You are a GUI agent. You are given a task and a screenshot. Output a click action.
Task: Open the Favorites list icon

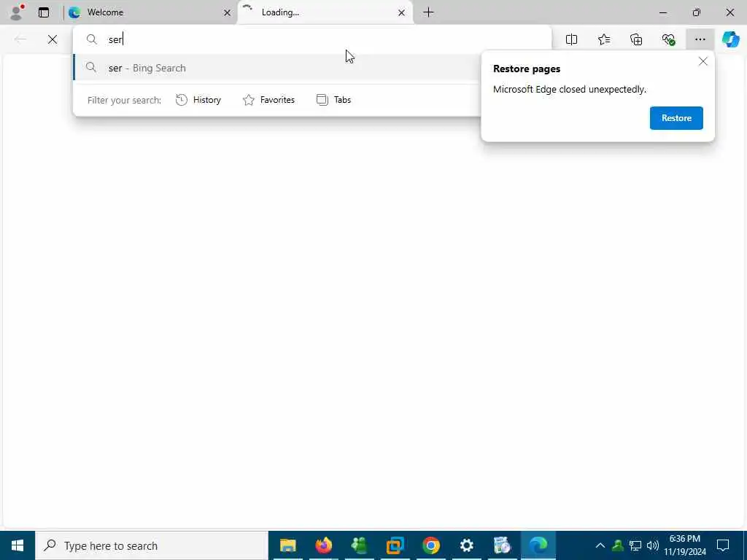pos(604,39)
